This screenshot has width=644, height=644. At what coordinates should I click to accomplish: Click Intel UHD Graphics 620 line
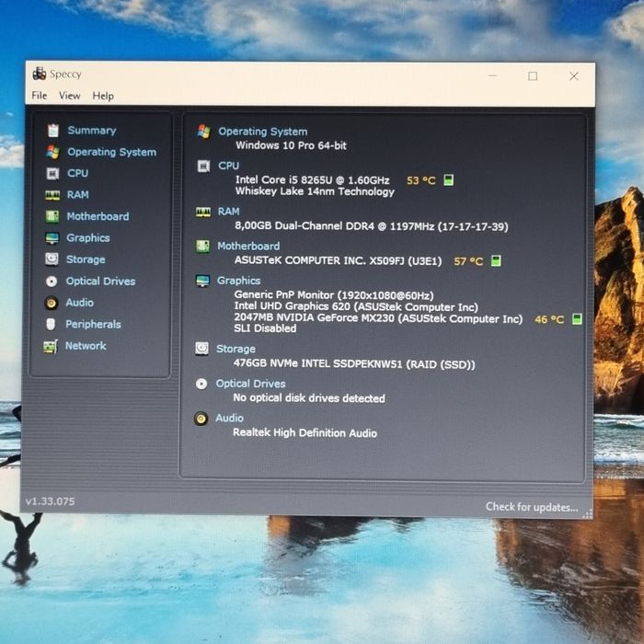(x=356, y=306)
